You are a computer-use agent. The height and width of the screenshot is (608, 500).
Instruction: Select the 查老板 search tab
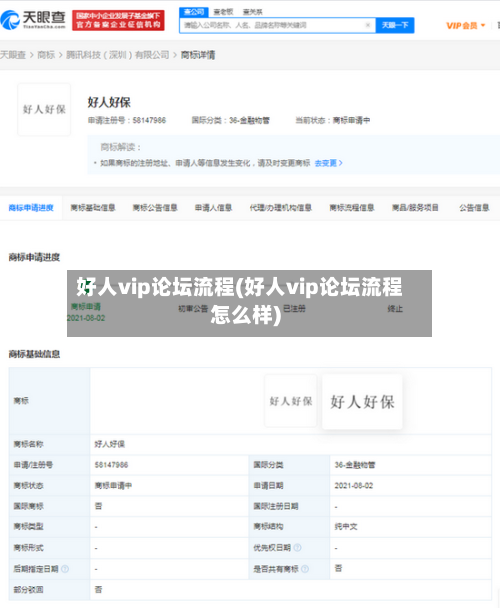tap(223, 12)
